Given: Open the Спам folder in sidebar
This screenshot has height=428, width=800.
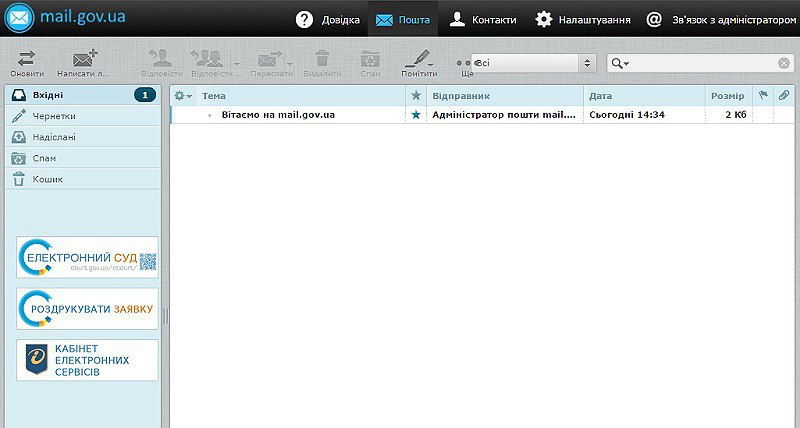Looking at the screenshot, I should 46,158.
